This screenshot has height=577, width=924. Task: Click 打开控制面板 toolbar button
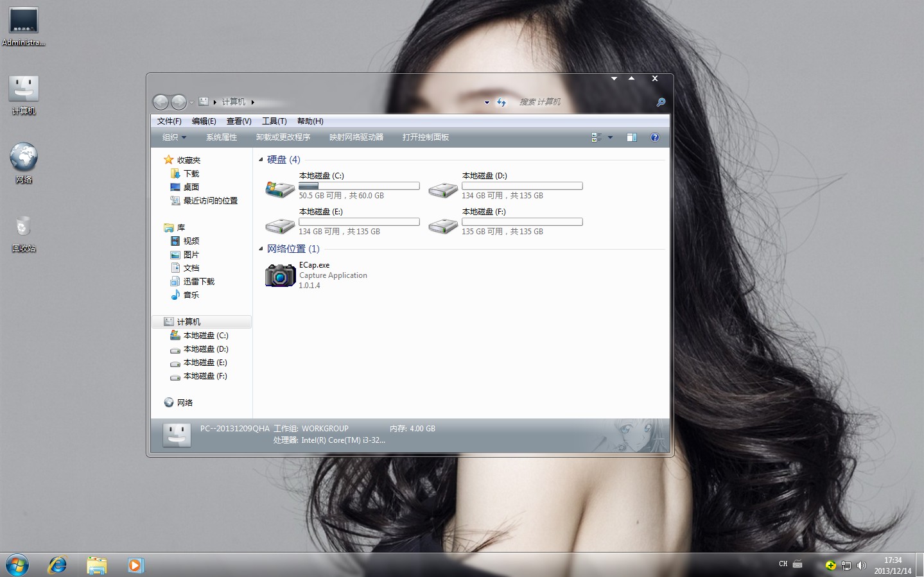pos(426,137)
